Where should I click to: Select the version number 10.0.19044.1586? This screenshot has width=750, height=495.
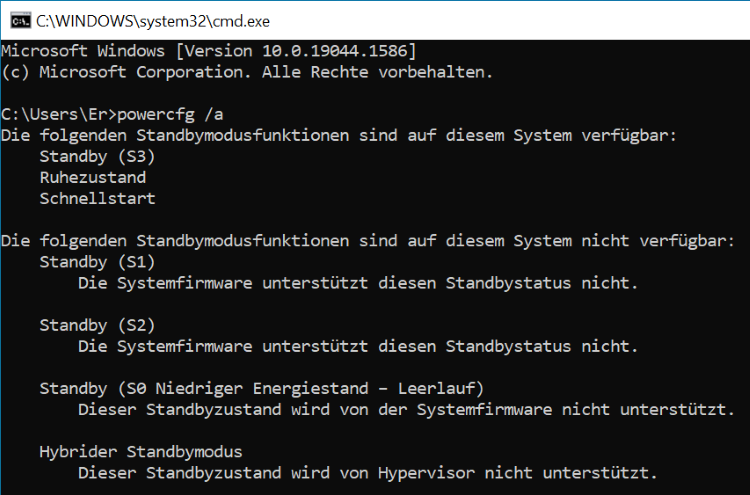(334, 51)
